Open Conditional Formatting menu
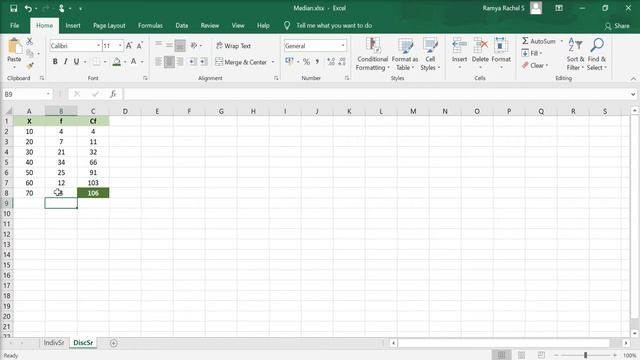Viewport: 640px width, 360px height. 373,54
